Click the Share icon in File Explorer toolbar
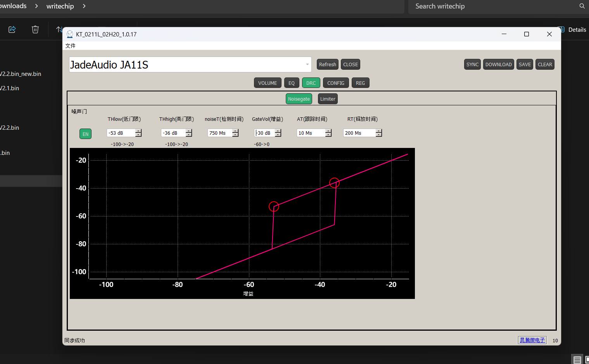Image resolution: width=589 pixels, height=364 pixels. click(12, 29)
